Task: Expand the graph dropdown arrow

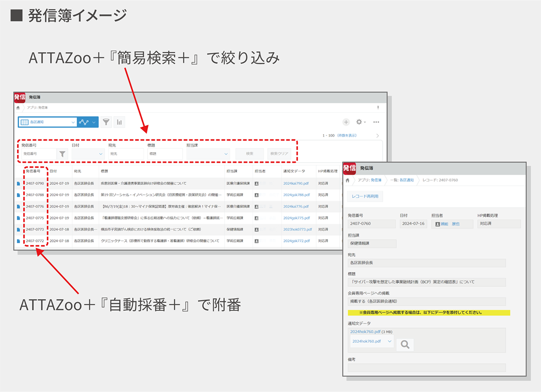Action: (x=93, y=122)
